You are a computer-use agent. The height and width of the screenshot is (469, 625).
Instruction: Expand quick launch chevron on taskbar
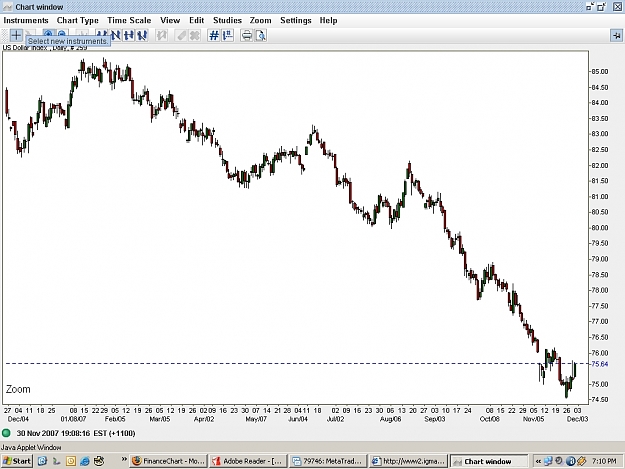124,459
